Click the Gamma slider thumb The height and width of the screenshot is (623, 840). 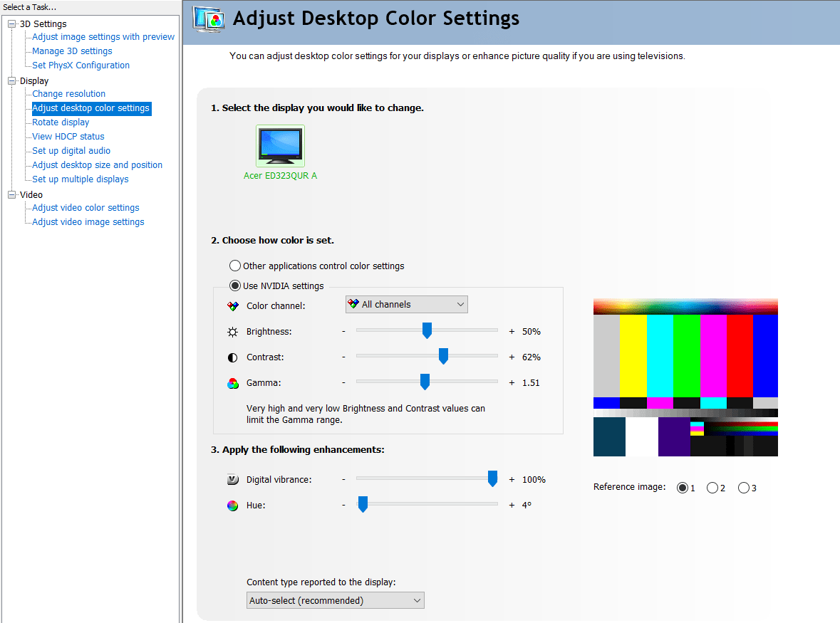pyautogui.click(x=425, y=382)
